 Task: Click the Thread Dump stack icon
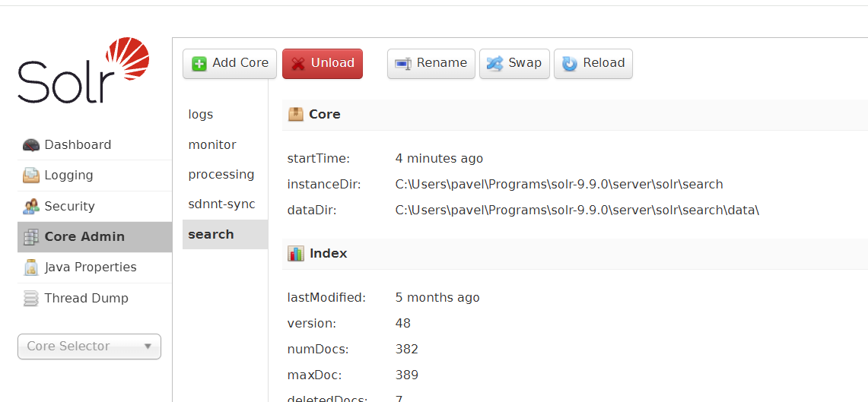pos(31,299)
